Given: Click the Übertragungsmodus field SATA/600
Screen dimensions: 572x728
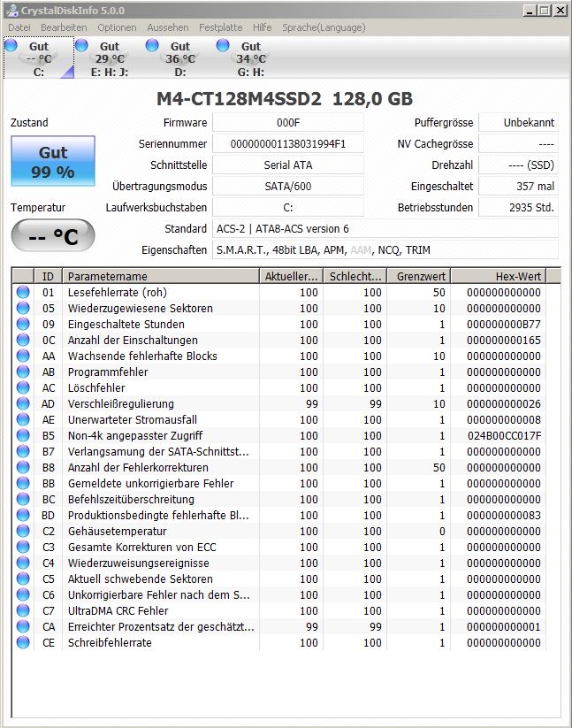Looking at the screenshot, I should point(288,186).
